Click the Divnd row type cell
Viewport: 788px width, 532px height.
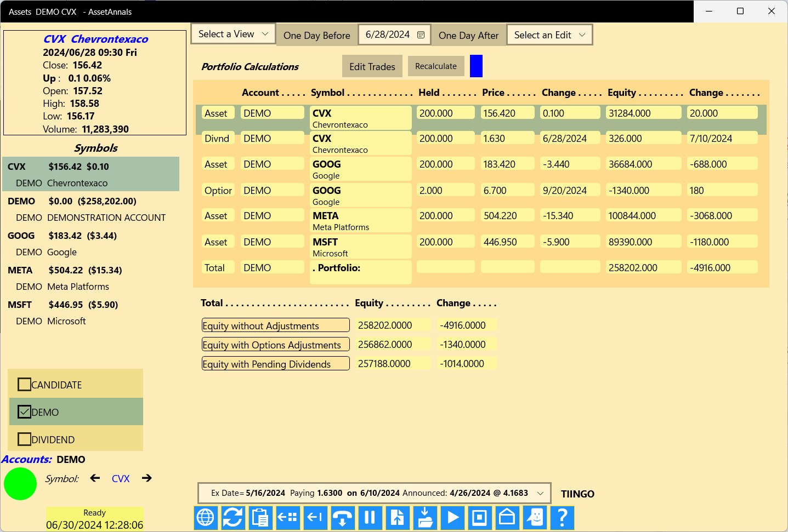pyautogui.click(x=218, y=138)
